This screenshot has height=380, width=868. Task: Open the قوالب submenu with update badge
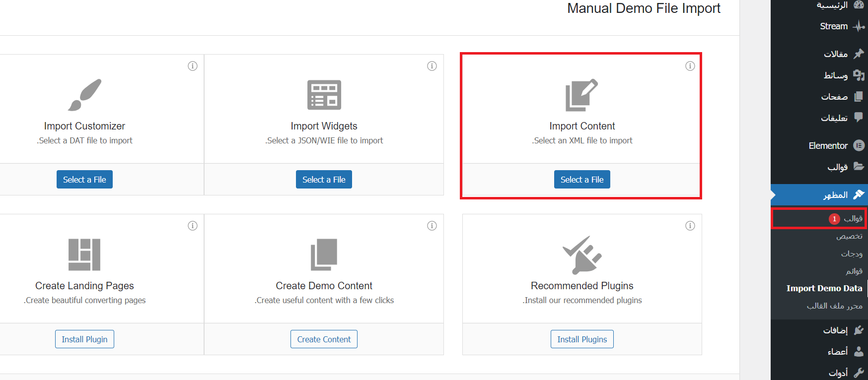point(852,218)
